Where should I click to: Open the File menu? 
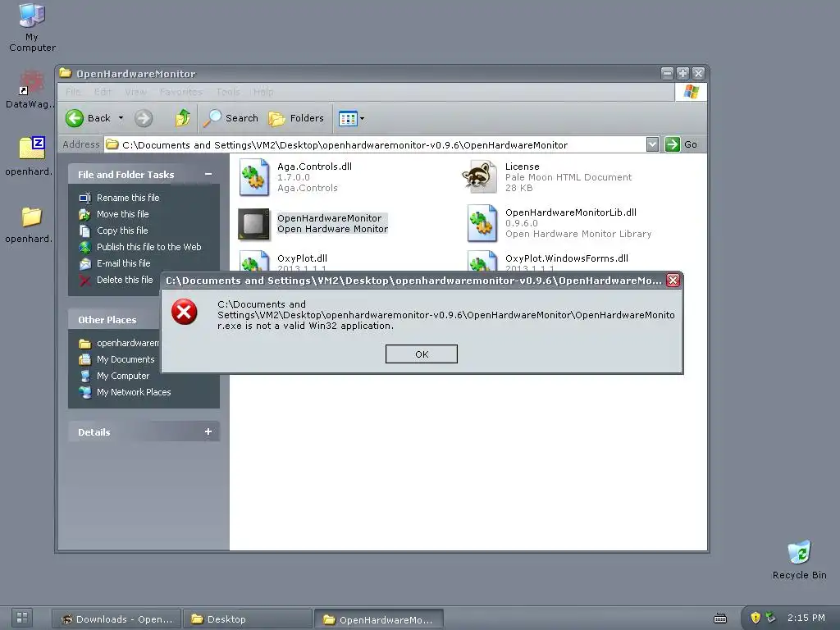point(73,92)
